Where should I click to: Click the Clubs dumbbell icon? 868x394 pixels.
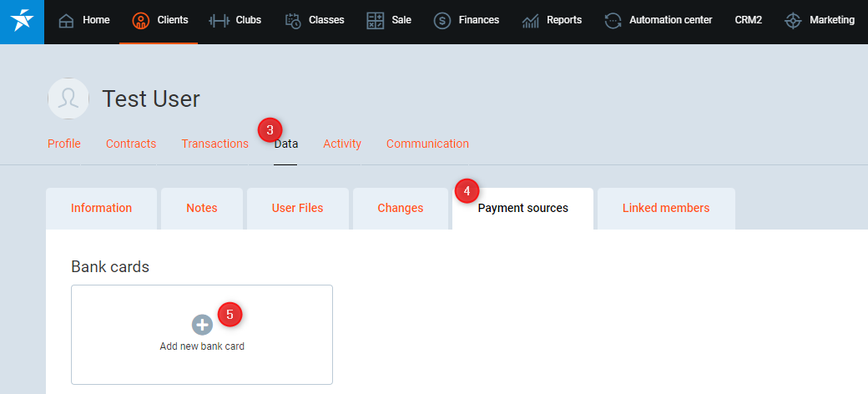(x=220, y=21)
